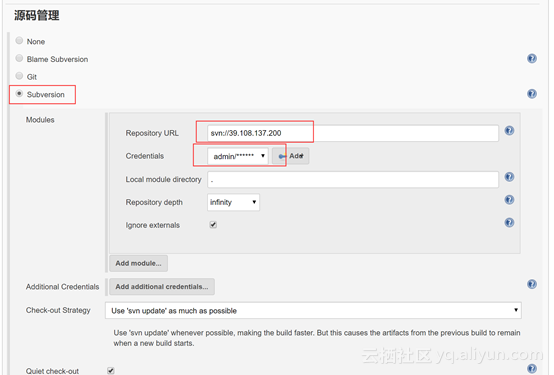The image size is (554, 375).
Task: Toggle the Quiet check-out checkbox
Action: [x=111, y=370]
